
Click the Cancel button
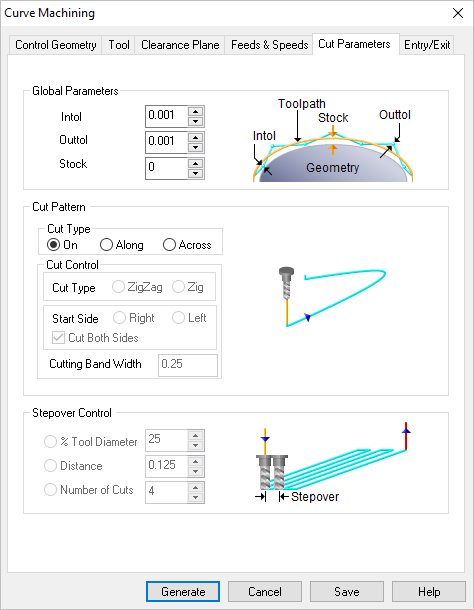pyautogui.click(x=265, y=591)
